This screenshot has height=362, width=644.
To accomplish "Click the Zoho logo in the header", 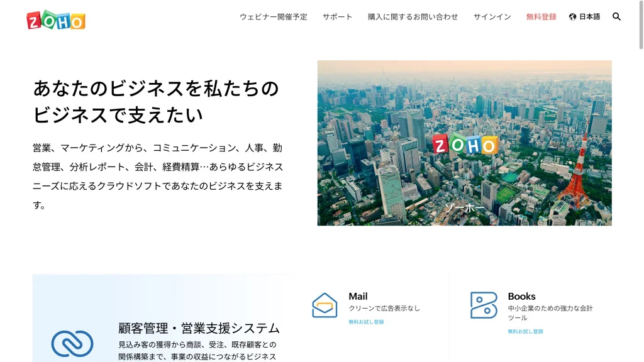I will point(56,19).
